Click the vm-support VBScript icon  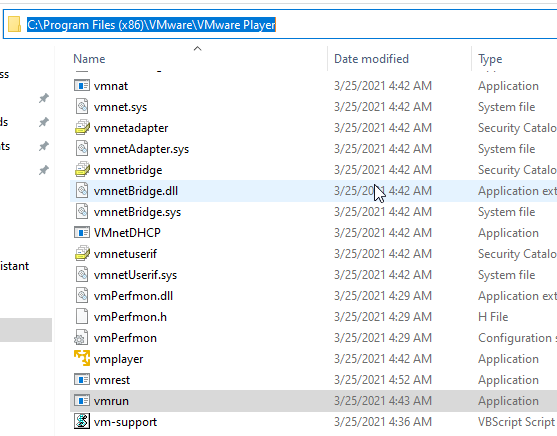82,421
